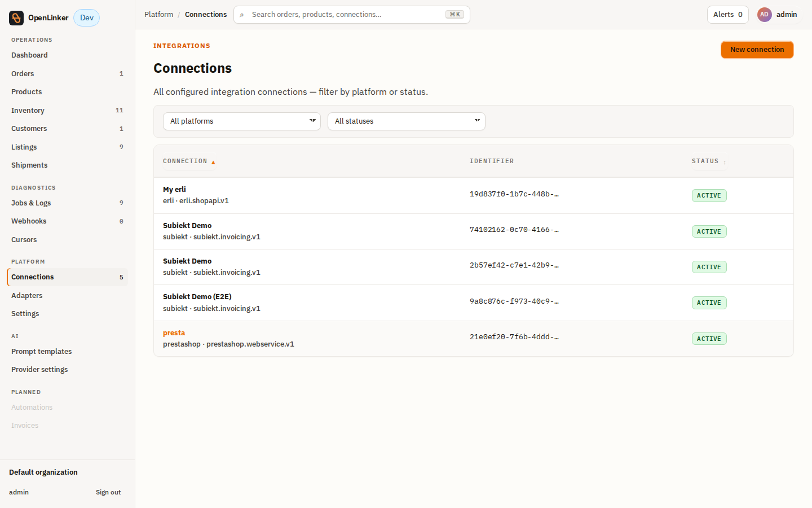
Task: Click the Connections badge count 5
Action: (x=121, y=277)
